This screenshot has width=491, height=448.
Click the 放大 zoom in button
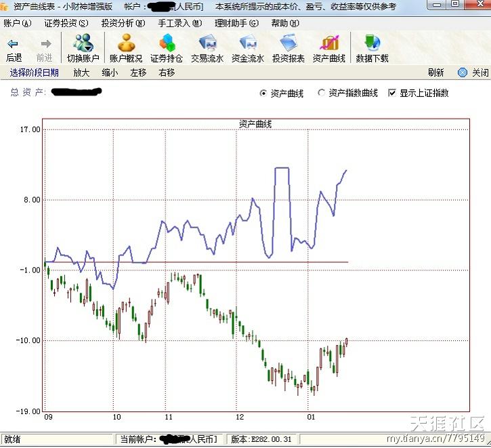[x=81, y=73]
